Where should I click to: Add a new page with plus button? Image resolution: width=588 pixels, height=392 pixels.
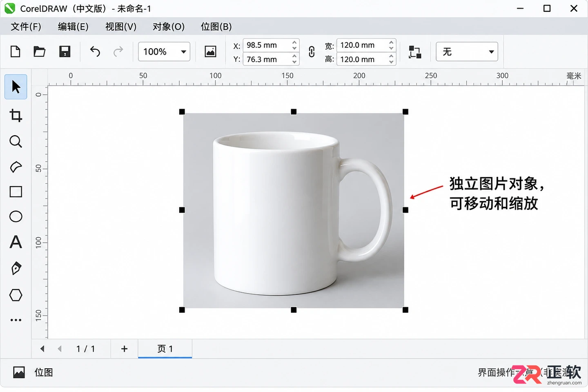pos(125,349)
